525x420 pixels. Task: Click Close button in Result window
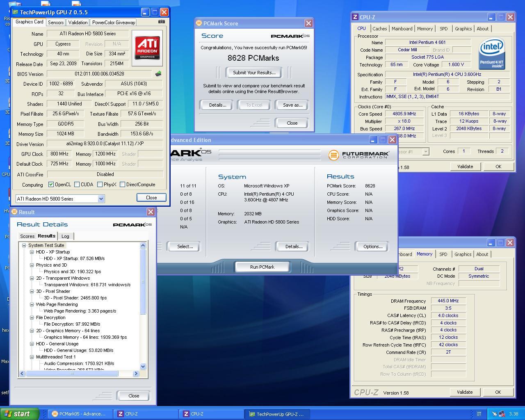[x=134, y=396]
